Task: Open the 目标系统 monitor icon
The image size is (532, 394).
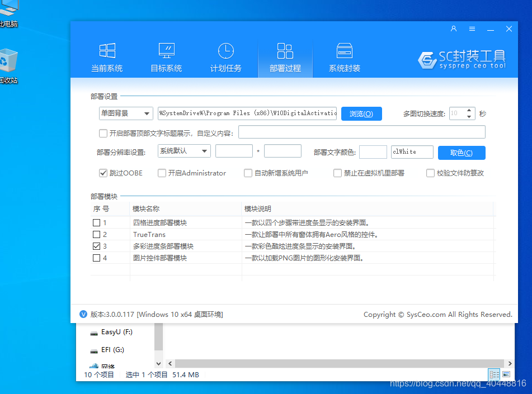Action: click(167, 51)
